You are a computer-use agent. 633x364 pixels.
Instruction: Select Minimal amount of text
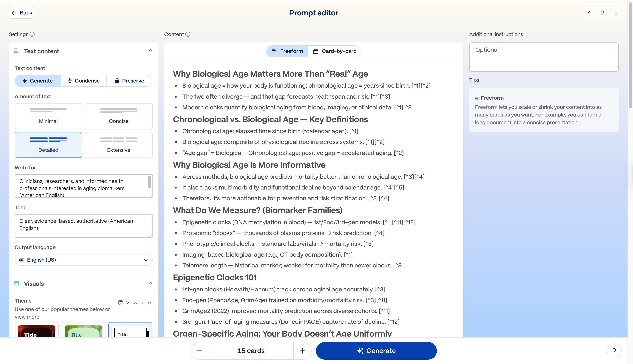[x=48, y=116]
